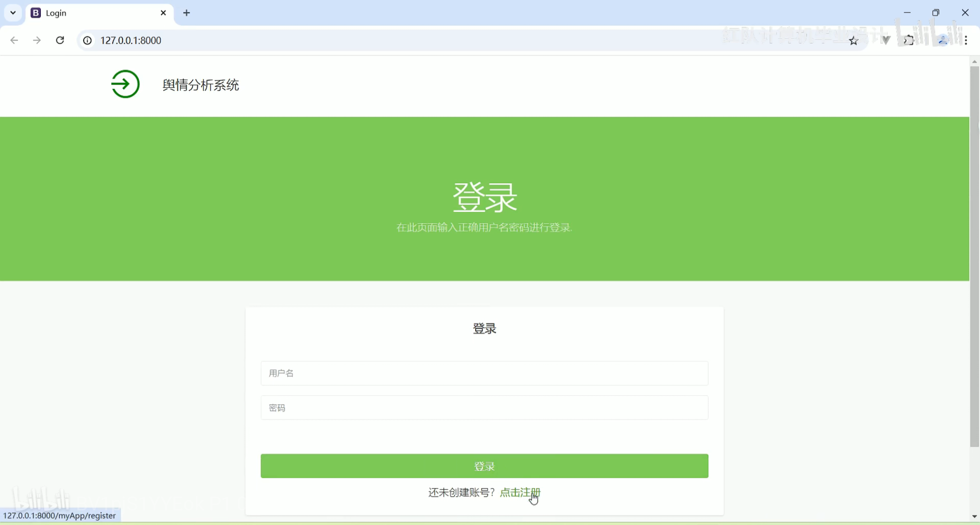Image resolution: width=980 pixels, height=525 pixels.
Task: Focus the 密码 password field
Action: (484, 408)
